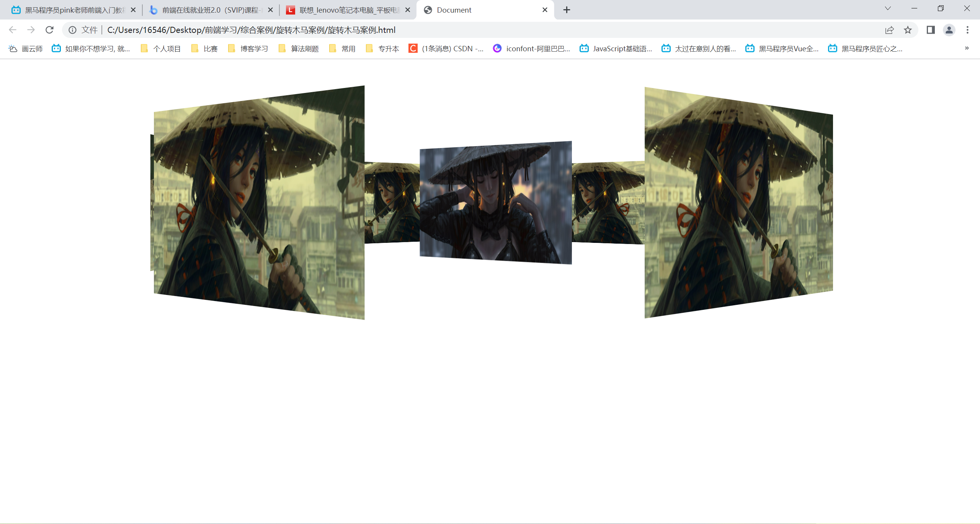The image size is (980, 524).
Task: Open a new tab with the plus button
Action: [x=567, y=10]
